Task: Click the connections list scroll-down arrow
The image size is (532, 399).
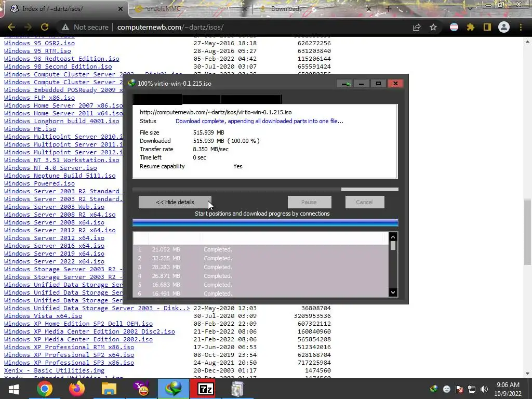Action: [x=393, y=292]
